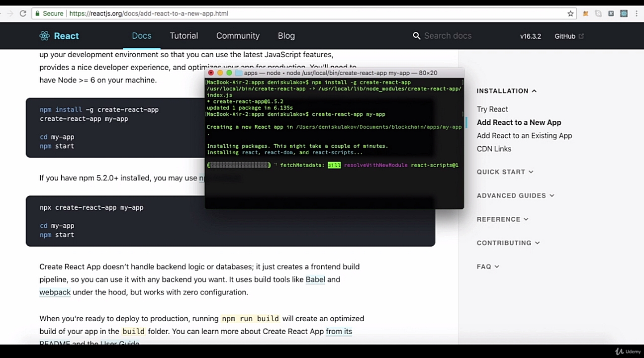Click the inline 'build' folder code
The width and height of the screenshot is (644, 358).
pos(133,332)
